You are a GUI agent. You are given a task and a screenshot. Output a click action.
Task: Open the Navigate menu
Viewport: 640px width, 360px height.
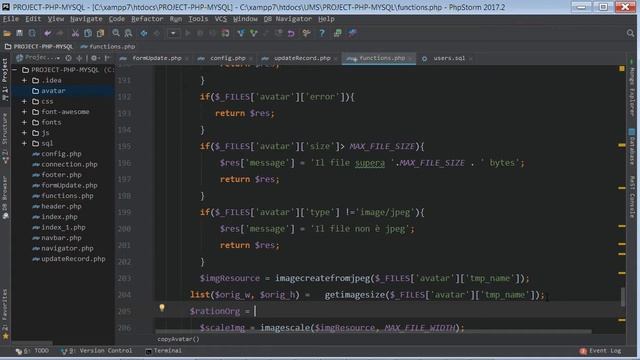[x=86, y=19]
